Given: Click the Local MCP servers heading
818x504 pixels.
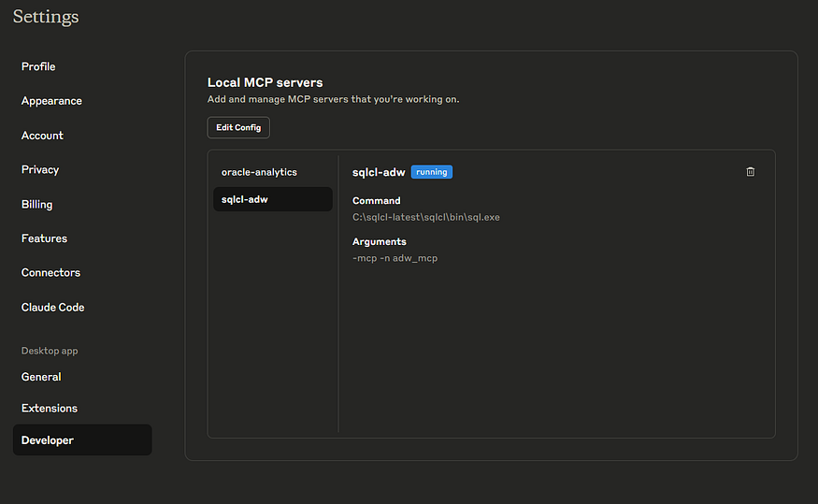Looking at the screenshot, I should pos(265,82).
